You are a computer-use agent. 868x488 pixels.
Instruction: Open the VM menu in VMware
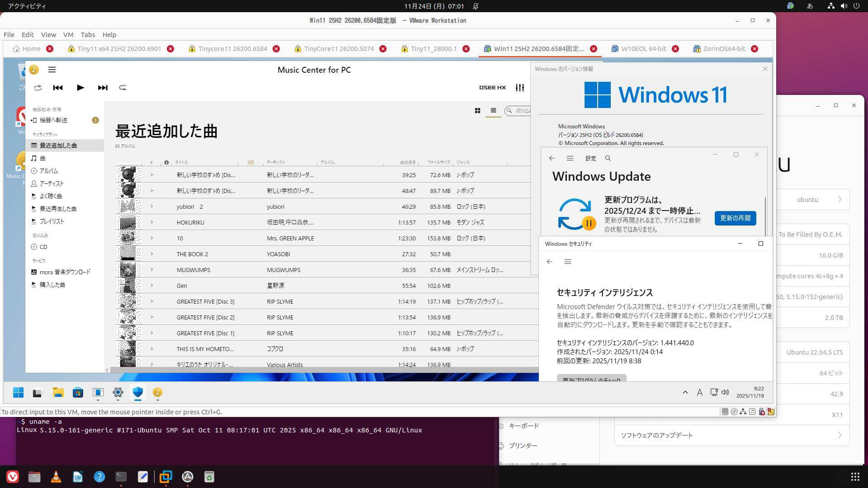(68, 35)
